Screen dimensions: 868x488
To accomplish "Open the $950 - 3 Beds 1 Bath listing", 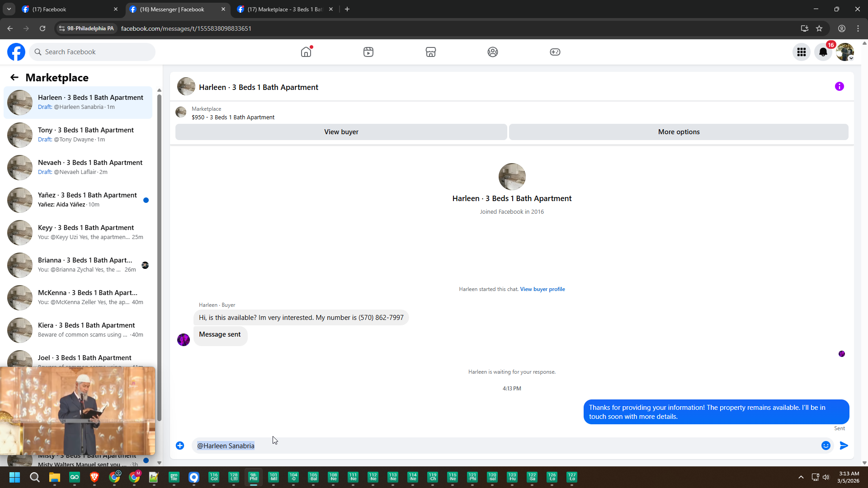I will pyautogui.click(x=233, y=117).
